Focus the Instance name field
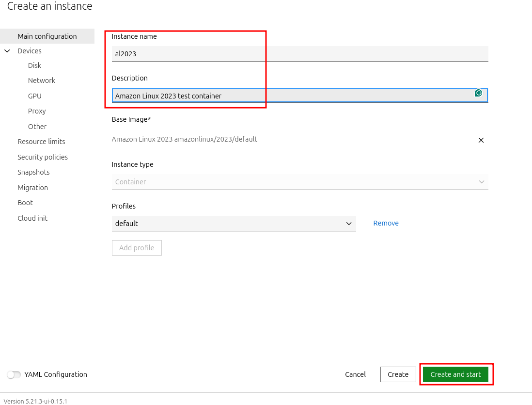Image resolution: width=532 pixels, height=405 pixels. click(300, 54)
